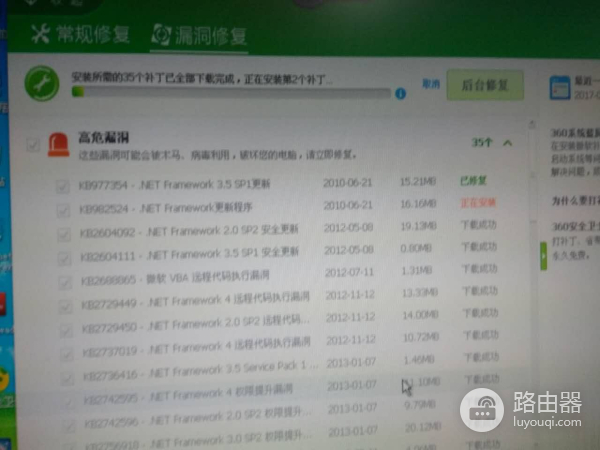Click the green wrench repair icon
The width and height of the screenshot is (600, 450).
click(42, 83)
